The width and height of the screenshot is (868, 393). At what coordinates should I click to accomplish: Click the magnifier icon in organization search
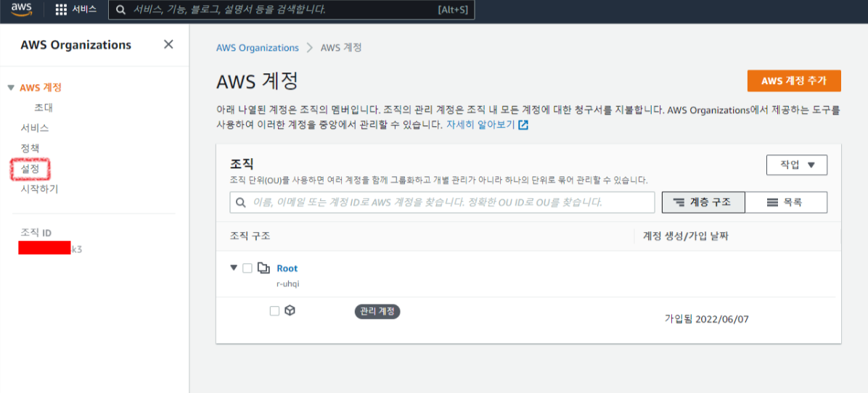(x=241, y=202)
